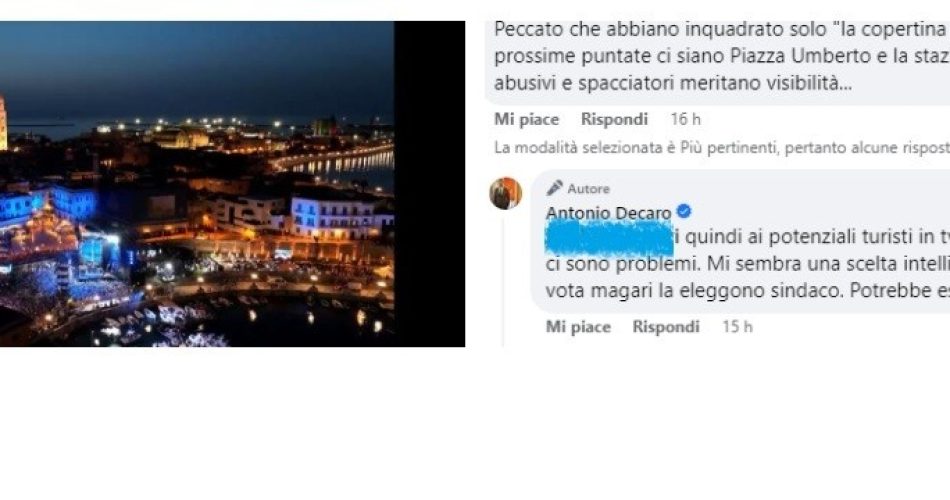Click Antonio Decaro's reply text bubble

coord(740,242)
